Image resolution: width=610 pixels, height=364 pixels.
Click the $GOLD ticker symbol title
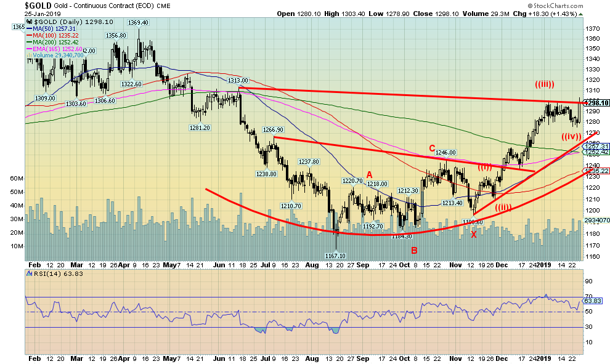[x=38, y=5]
